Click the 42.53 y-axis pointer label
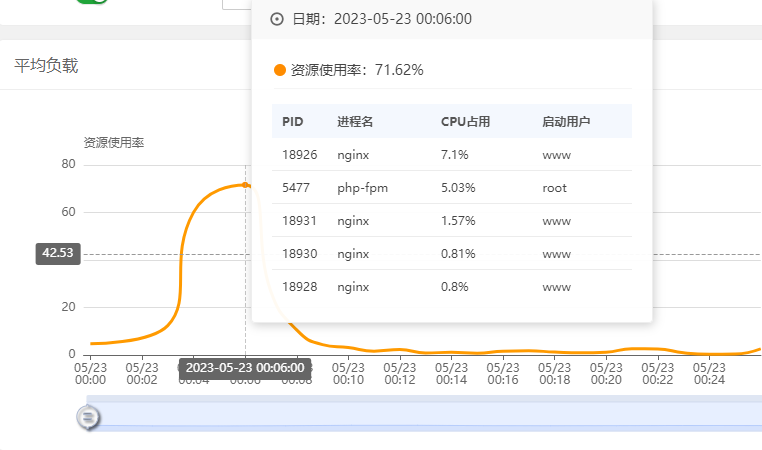 (58, 253)
